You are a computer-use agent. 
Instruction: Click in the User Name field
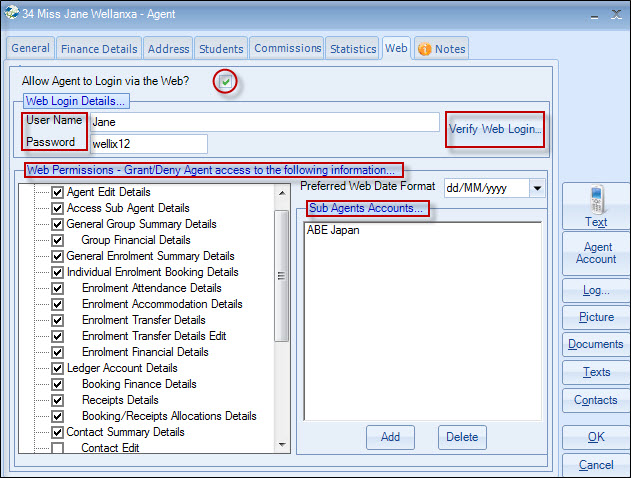tap(264, 122)
